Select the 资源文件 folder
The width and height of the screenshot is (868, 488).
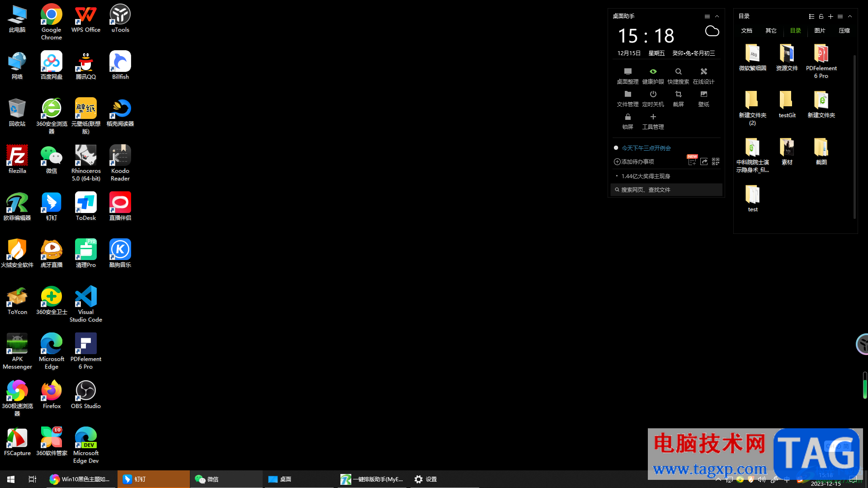coord(787,57)
